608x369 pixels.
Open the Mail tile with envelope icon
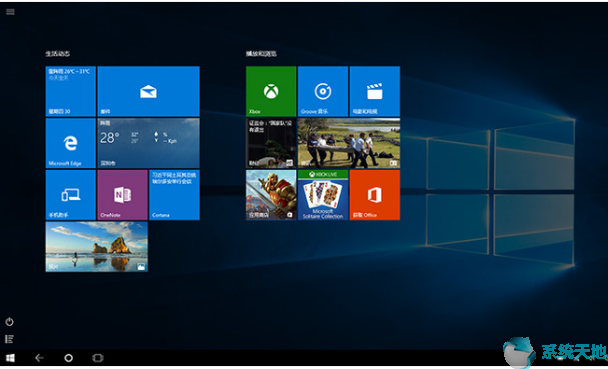click(149, 91)
